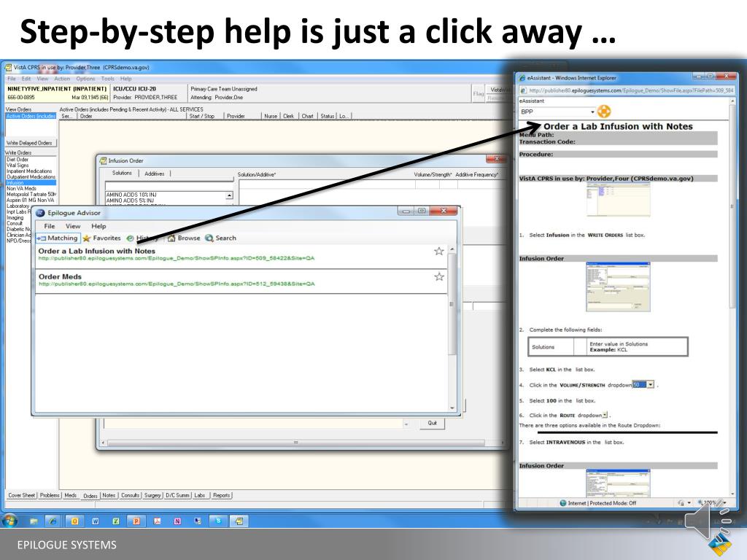Switch to Surgery tab in CPRS
Image resolution: width=747 pixels, height=560 pixels.
click(152, 495)
